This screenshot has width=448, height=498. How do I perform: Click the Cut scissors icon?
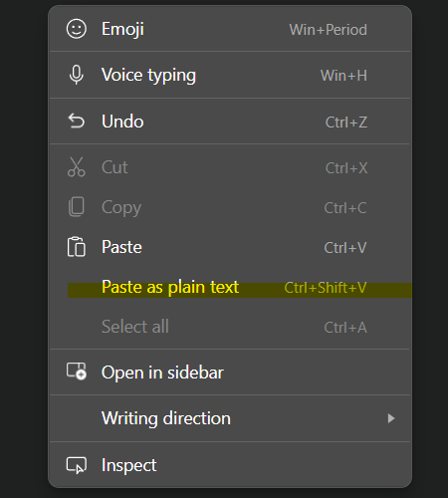77,167
